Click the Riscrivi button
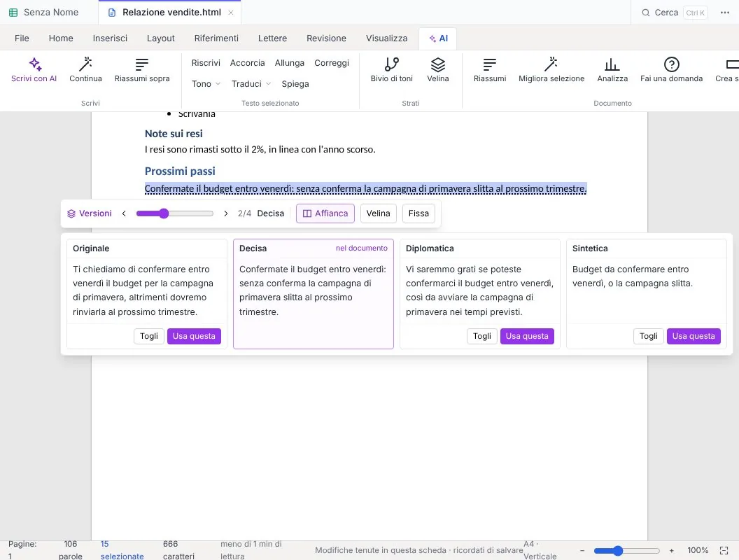This screenshot has height=560, width=739. pyautogui.click(x=206, y=63)
